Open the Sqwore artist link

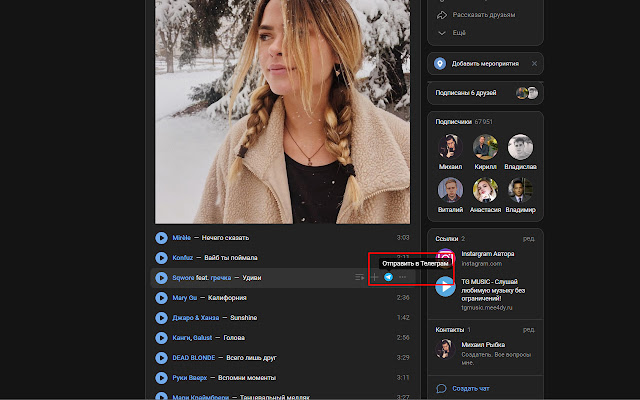click(x=183, y=278)
